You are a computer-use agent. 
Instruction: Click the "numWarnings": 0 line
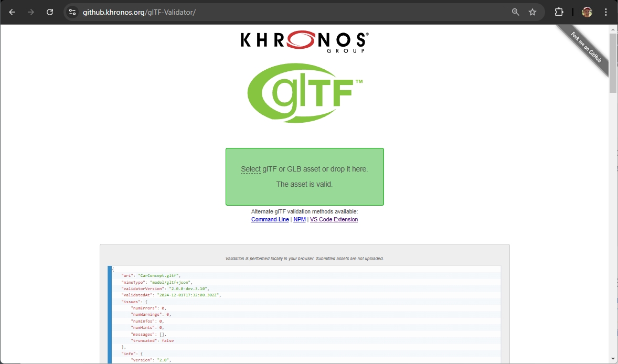(151, 315)
